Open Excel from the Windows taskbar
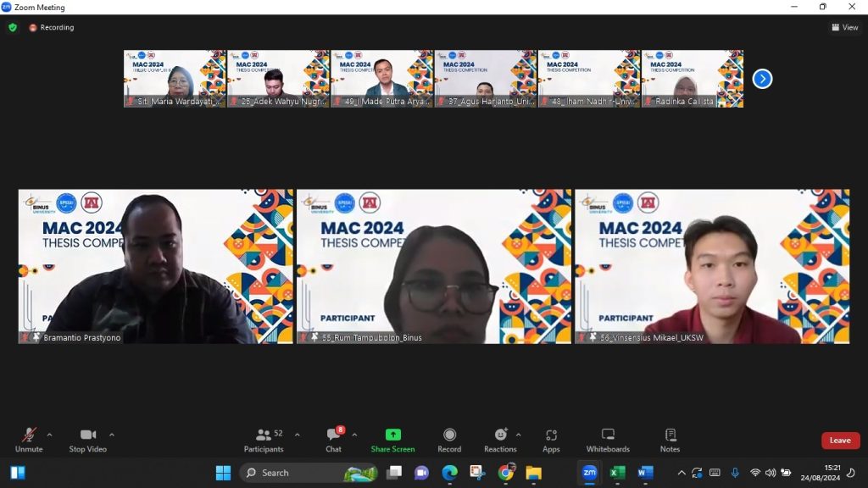This screenshot has height=488, width=868. coord(617,473)
